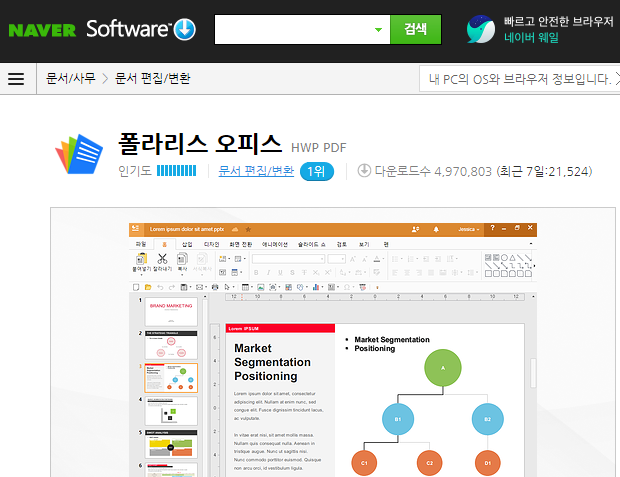Go to 문서/사무 breadcrumb category

(71, 78)
